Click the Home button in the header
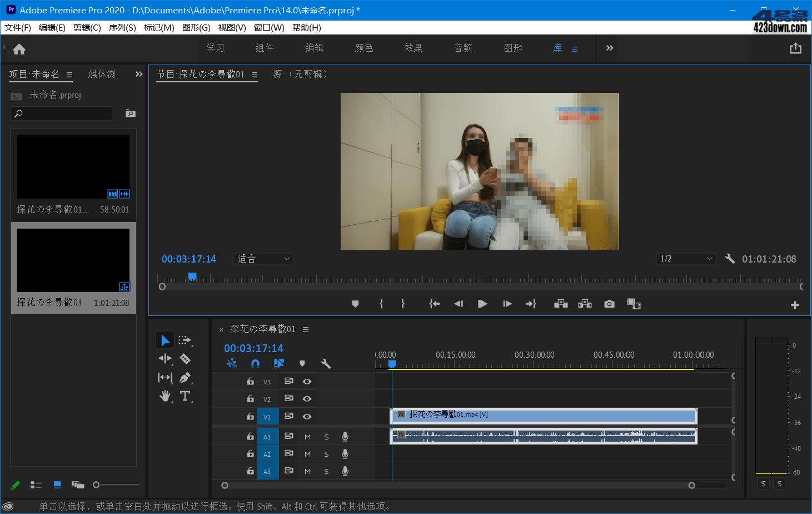 point(18,49)
